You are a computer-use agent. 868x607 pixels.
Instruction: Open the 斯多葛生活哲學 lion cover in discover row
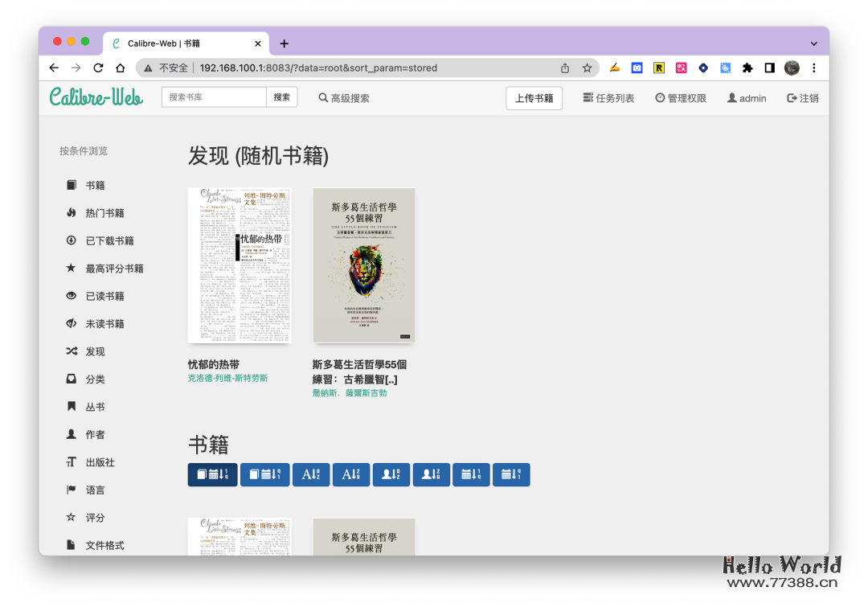click(x=364, y=265)
